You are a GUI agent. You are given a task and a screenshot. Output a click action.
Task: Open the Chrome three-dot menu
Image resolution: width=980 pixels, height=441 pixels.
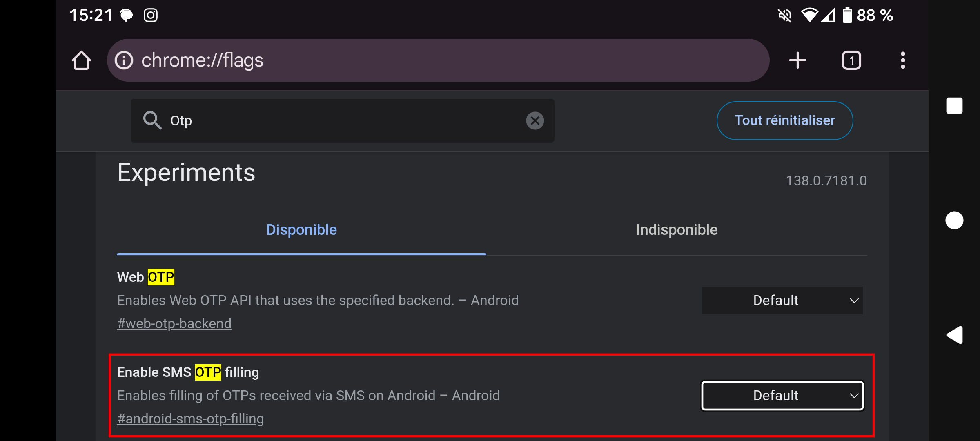tap(902, 60)
